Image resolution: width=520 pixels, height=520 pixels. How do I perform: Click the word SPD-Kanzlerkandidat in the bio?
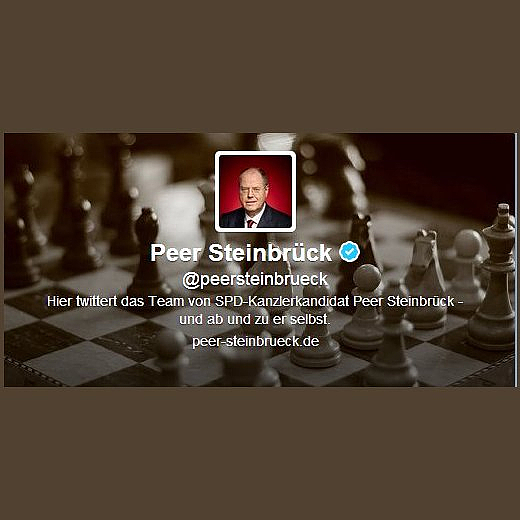coord(282,301)
